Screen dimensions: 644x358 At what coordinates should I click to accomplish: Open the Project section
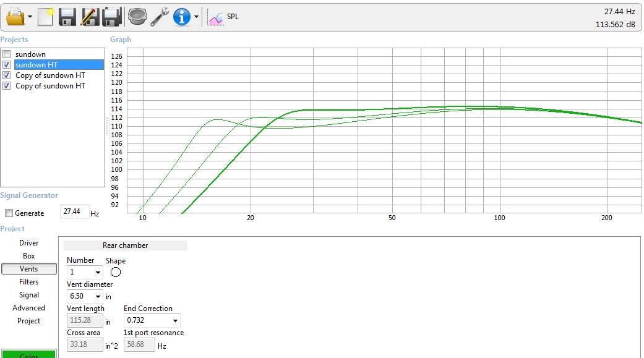click(28, 321)
